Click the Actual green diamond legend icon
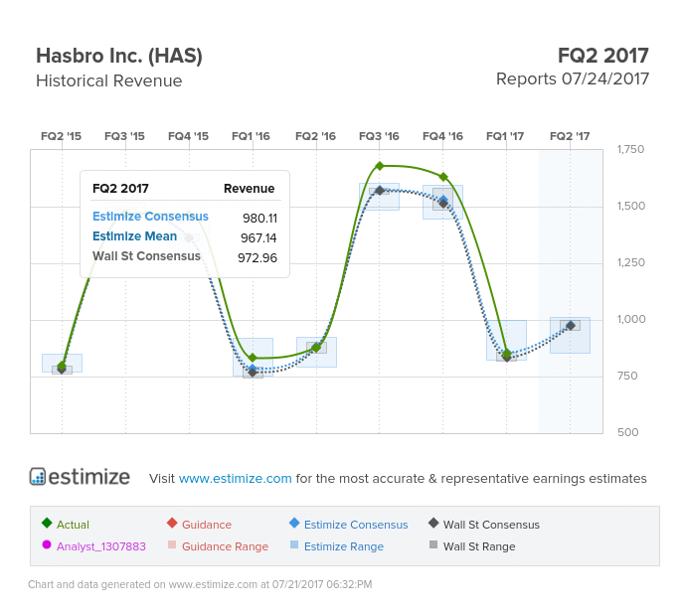 (x=47, y=523)
